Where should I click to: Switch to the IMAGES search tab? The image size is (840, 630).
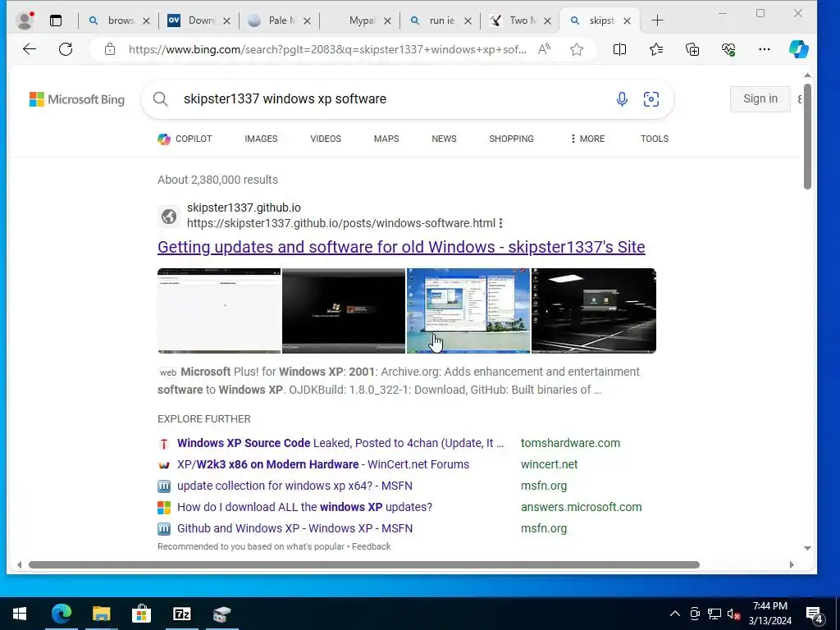pos(261,139)
